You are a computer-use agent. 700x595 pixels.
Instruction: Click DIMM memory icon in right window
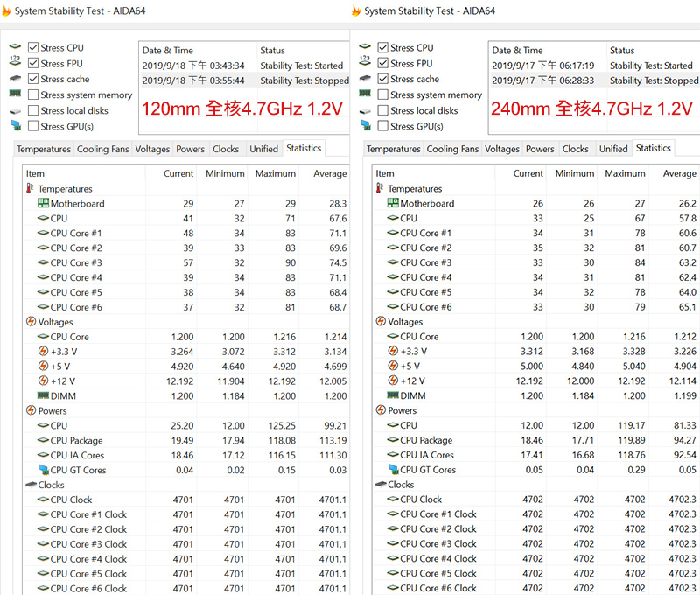coord(393,395)
